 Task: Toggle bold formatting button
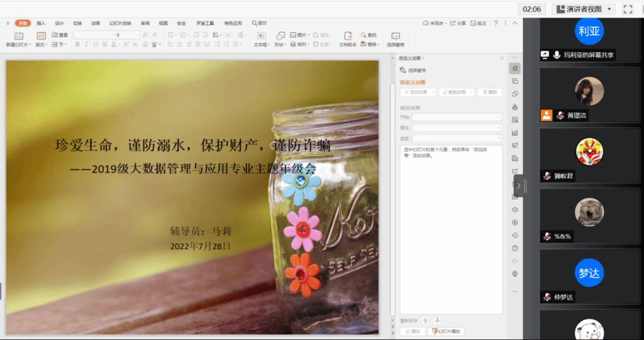click(x=77, y=45)
